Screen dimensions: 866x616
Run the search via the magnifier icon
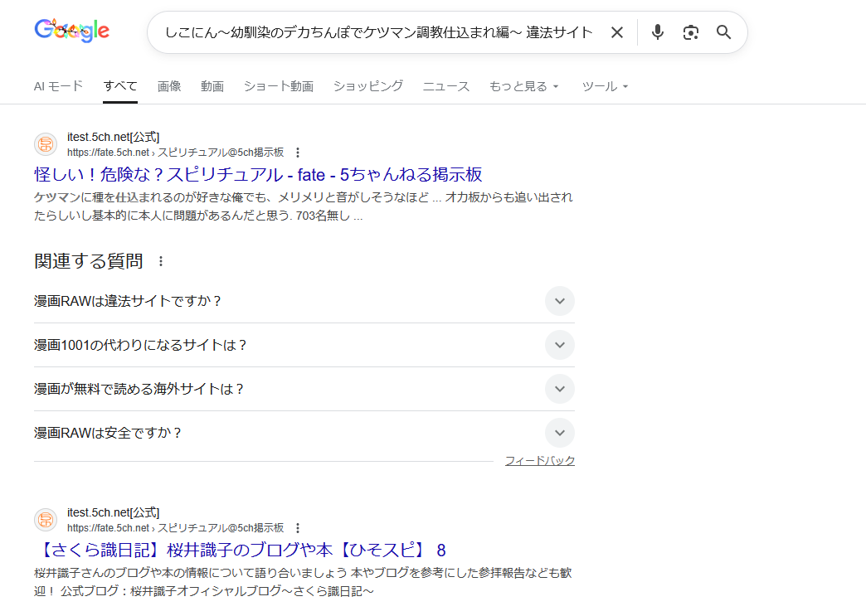[x=723, y=32]
